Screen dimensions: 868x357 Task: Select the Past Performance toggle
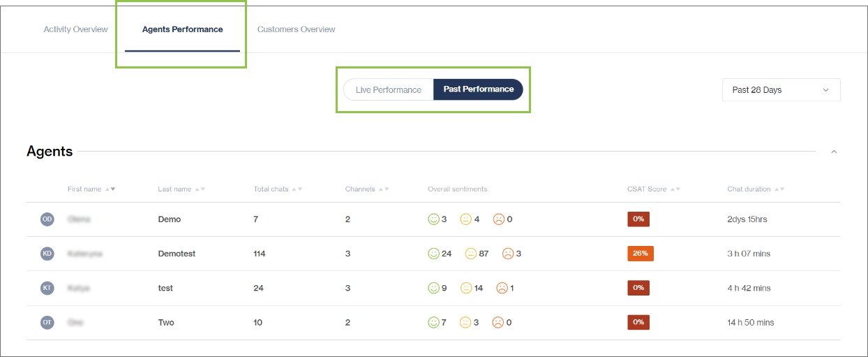479,89
